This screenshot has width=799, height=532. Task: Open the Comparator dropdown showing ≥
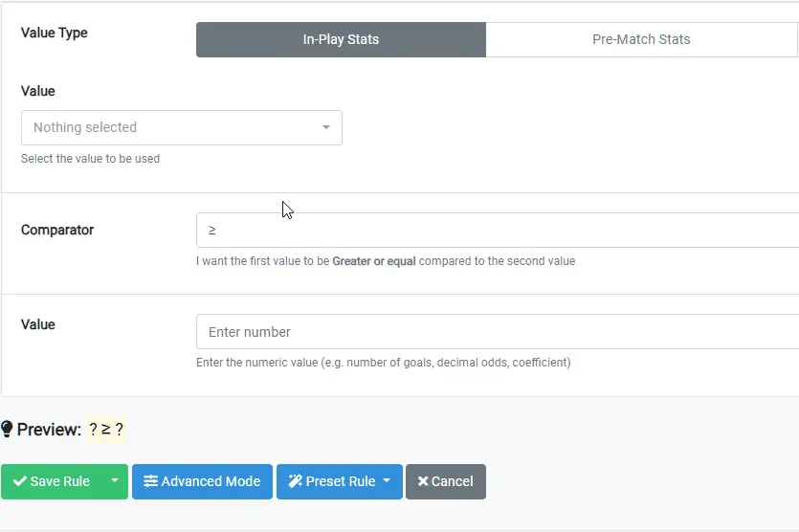point(498,231)
